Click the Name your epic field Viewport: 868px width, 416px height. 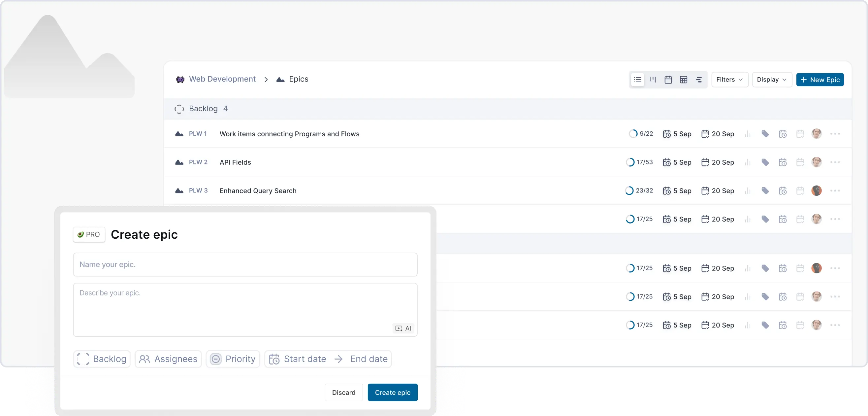pos(245,265)
